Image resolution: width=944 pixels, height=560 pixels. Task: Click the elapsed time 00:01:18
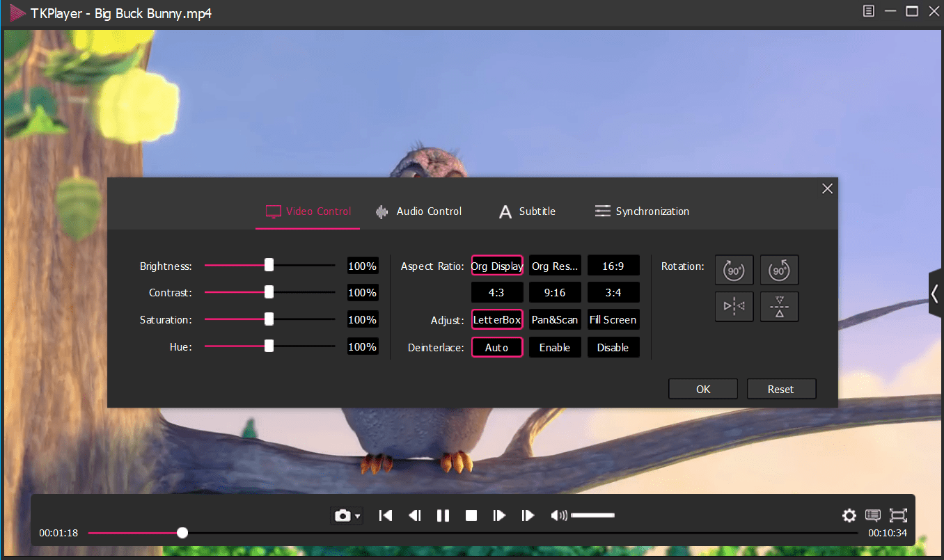[x=58, y=533]
